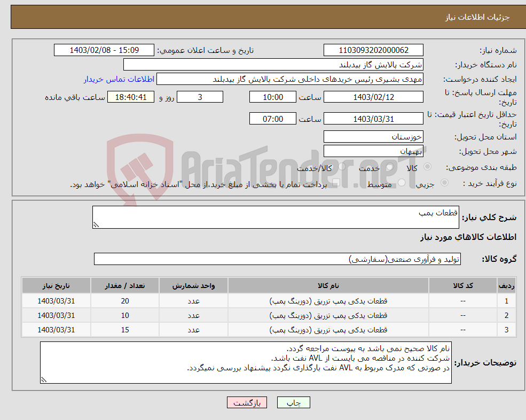The height and width of the screenshot is (420, 526).
Task: Grab the resize handle of description textarea
Action: coord(96,225)
